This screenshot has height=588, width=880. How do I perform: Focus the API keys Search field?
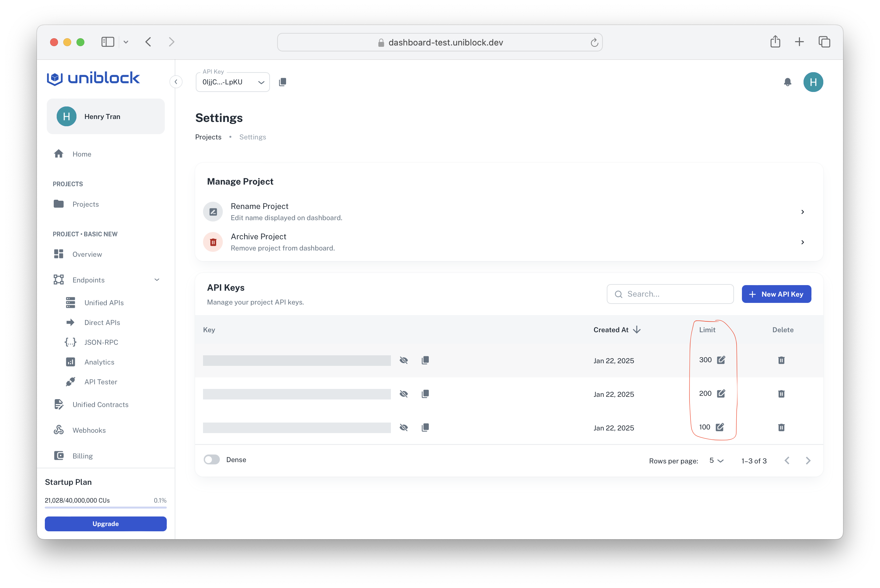(670, 294)
